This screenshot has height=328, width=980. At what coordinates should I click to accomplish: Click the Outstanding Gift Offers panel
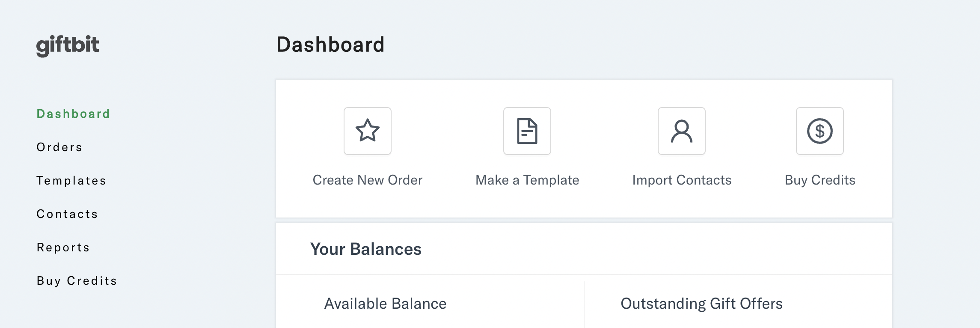(x=701, y=303)
